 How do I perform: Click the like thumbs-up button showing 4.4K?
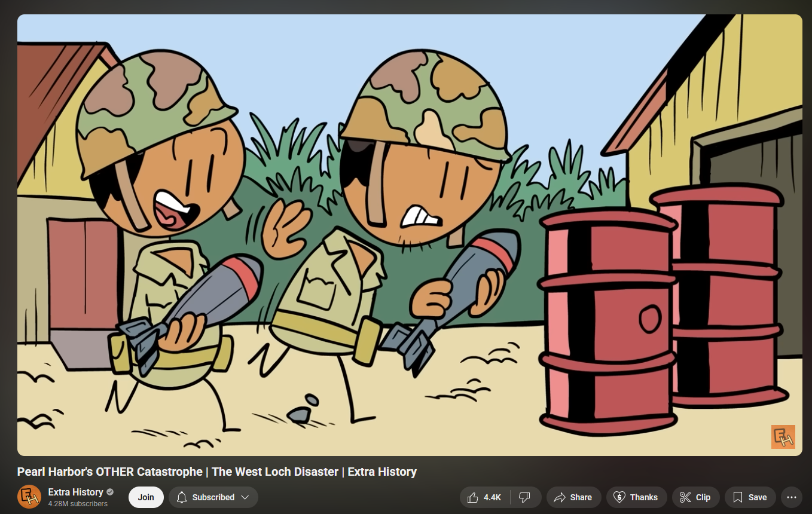click(x=484, y=497)
